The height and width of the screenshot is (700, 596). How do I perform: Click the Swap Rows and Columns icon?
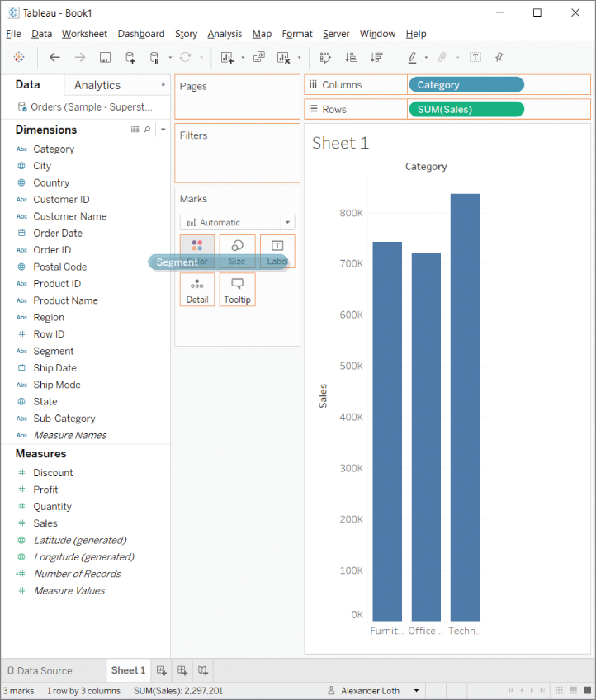[325, 57]
